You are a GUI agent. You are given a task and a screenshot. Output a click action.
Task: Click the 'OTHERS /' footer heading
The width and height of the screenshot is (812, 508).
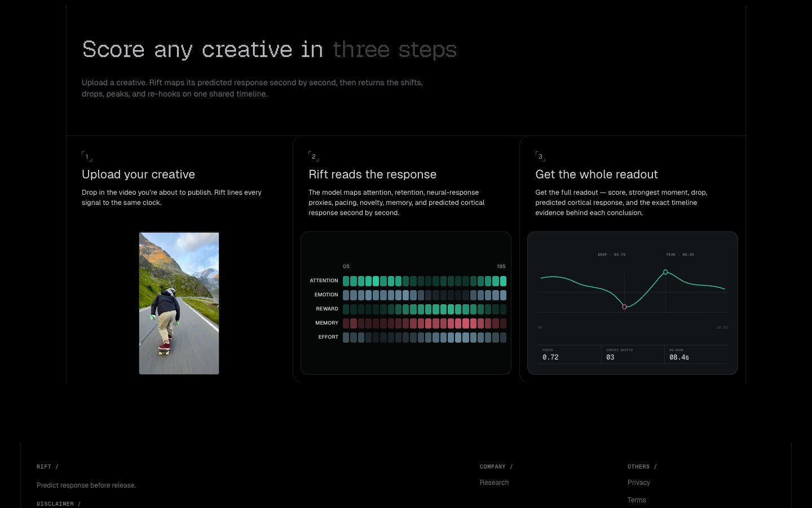coord(642,467)
